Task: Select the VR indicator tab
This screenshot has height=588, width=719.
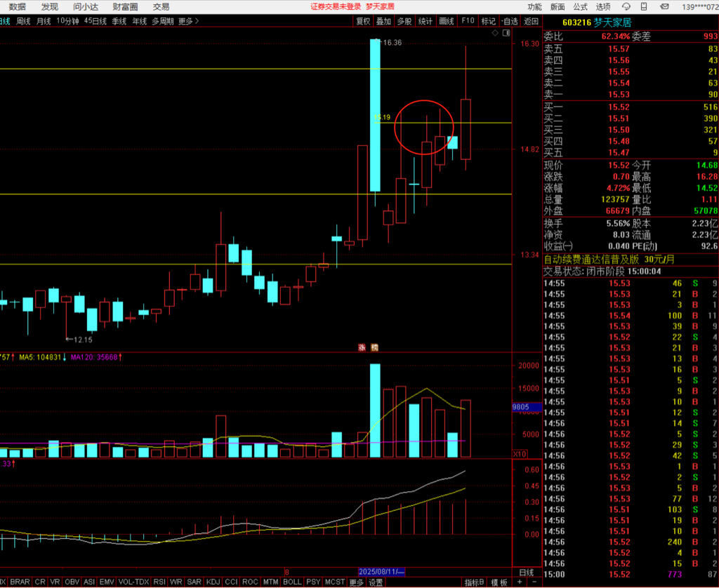Action: click(55, 582)
